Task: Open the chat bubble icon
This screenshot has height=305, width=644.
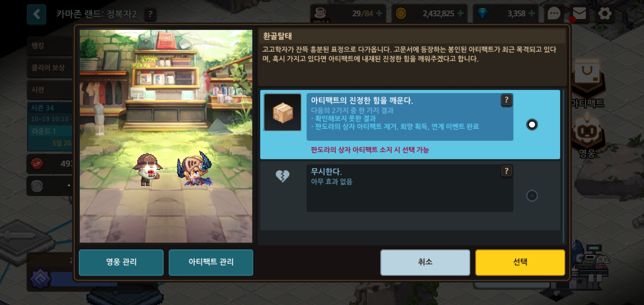Action: [554, 13]
